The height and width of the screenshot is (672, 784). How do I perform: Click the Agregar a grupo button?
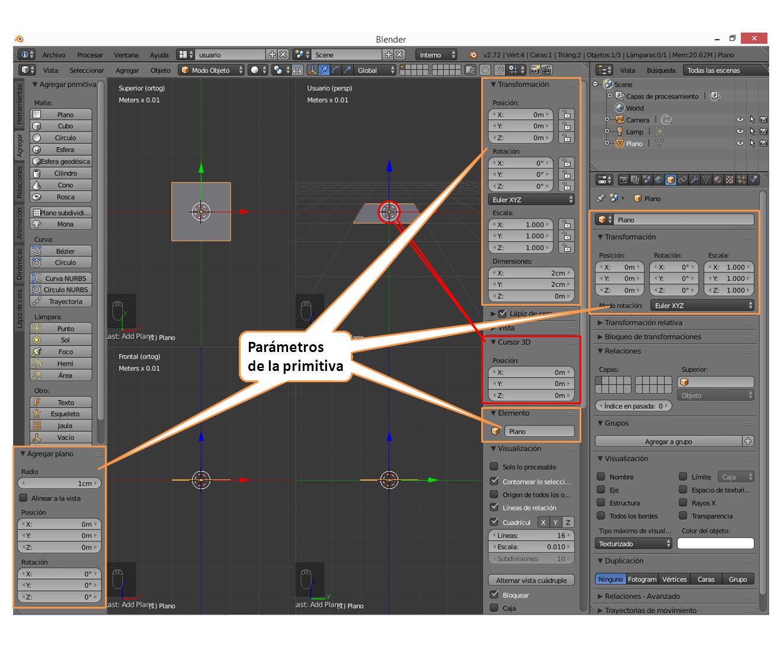coord(668,441)
